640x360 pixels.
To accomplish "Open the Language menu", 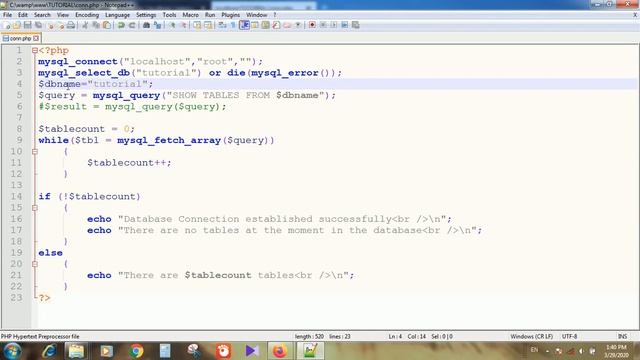I will click(x=118, y=15).
